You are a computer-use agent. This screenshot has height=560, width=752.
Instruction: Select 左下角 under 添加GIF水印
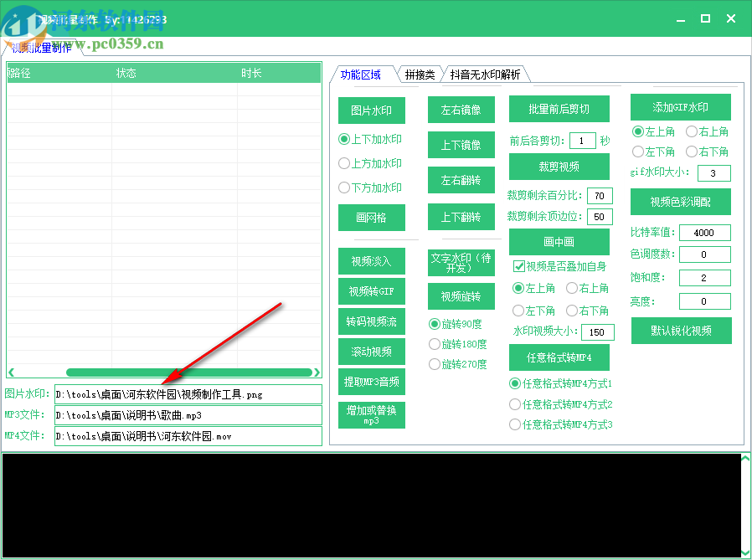(x=653, y=152)
